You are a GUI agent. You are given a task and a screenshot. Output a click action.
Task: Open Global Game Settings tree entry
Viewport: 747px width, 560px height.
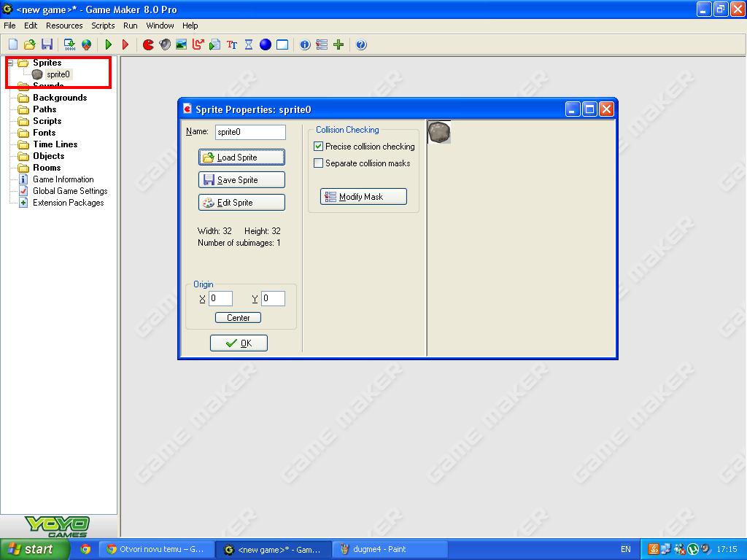click(x=70, y=191)
